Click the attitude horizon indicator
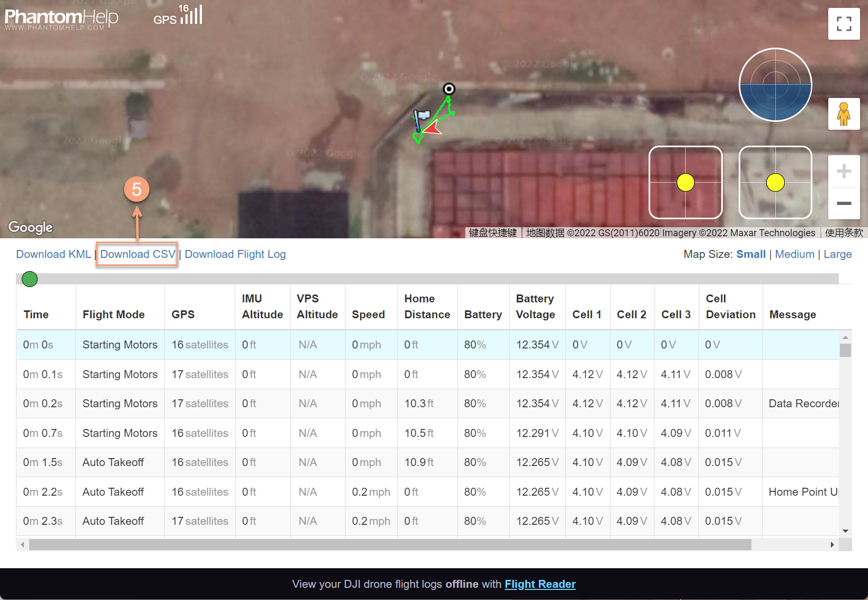 775,85
